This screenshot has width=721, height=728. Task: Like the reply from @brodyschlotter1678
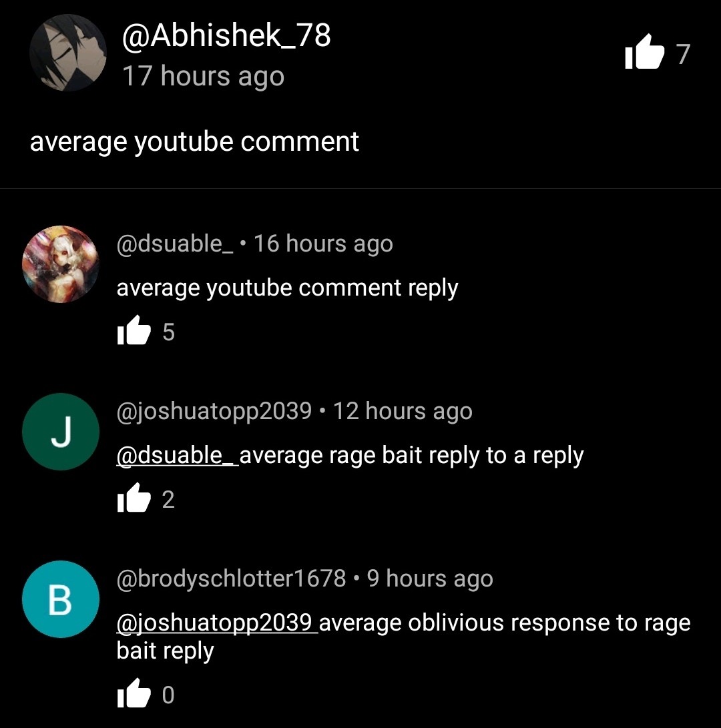click(134, 693)
